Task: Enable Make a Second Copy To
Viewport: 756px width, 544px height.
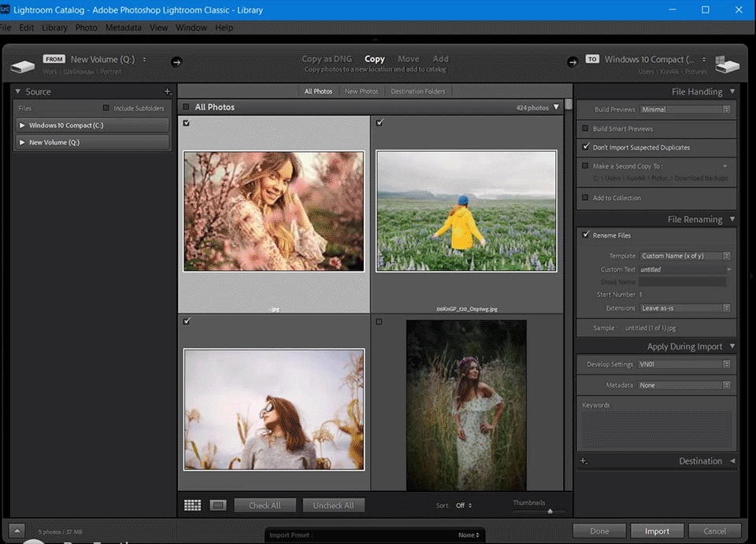Action: (x=585, y=166)
